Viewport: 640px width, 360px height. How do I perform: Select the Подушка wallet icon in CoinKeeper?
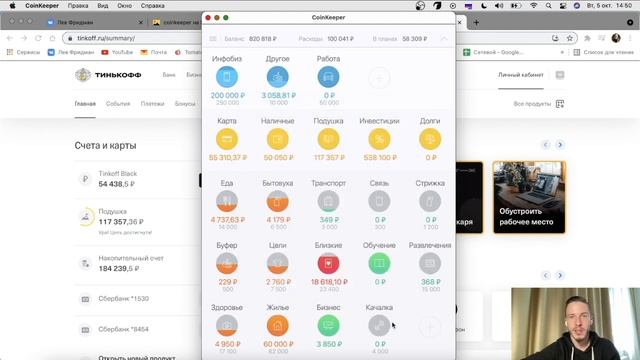coord(328,139)
